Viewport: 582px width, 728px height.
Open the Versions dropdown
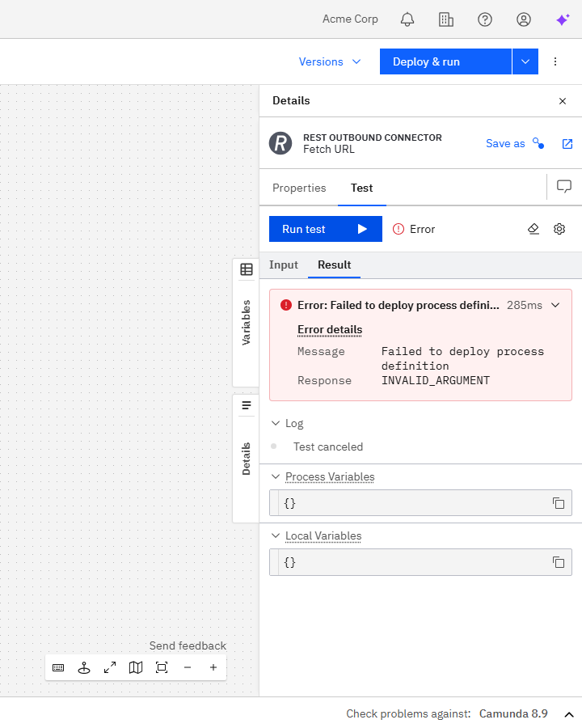click(330, 61)
